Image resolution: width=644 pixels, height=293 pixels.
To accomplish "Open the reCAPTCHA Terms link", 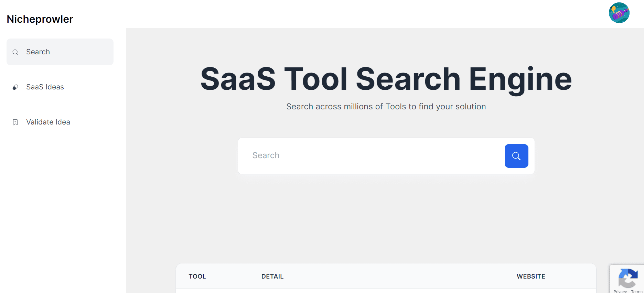I will click(637, 291).
